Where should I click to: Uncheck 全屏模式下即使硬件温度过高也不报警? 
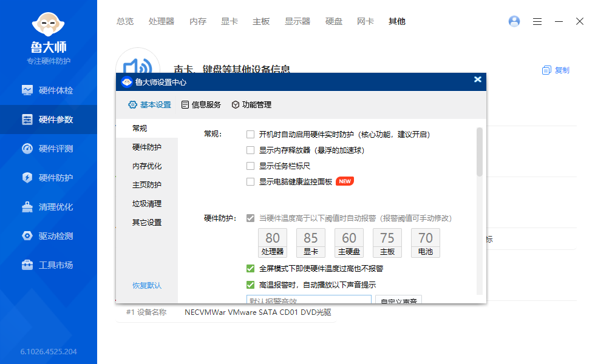point(251,270)
